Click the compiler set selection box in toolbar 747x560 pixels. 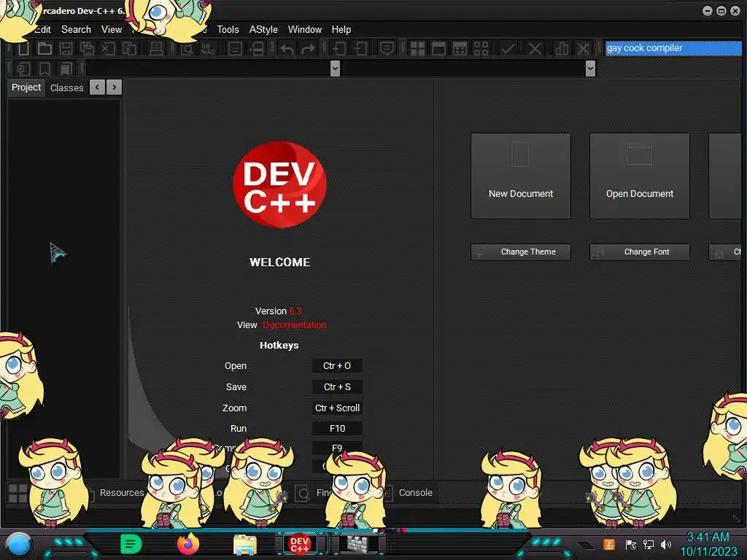tap(673, 48)
